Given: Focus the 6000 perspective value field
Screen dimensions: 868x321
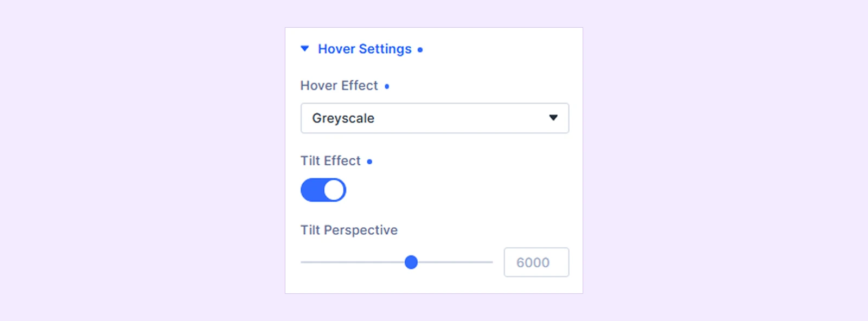Looking at the screenshot, I should pos(537,262).
